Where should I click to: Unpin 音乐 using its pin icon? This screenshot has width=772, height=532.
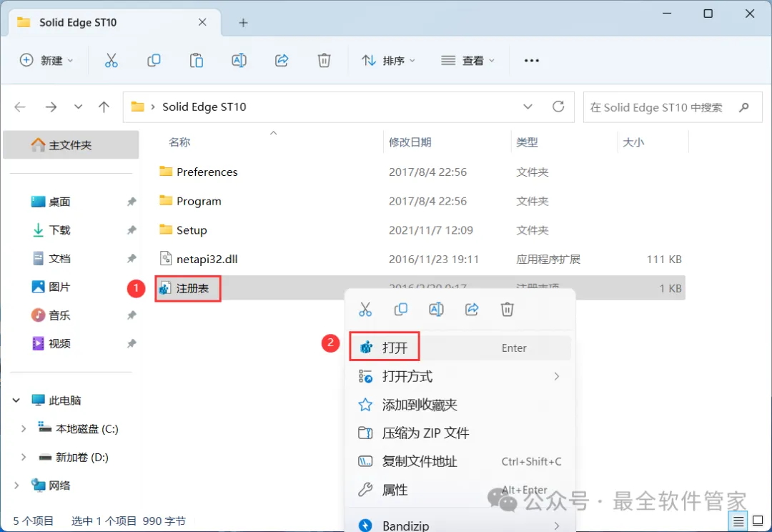coord(132,315)
